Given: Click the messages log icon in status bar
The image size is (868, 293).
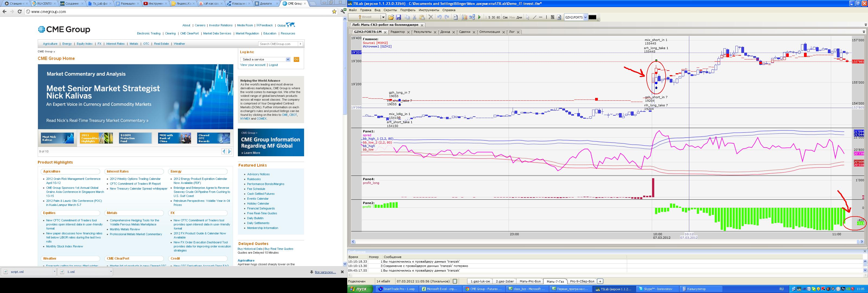Looking at the screenshot, I should click(x=455, y=281).
